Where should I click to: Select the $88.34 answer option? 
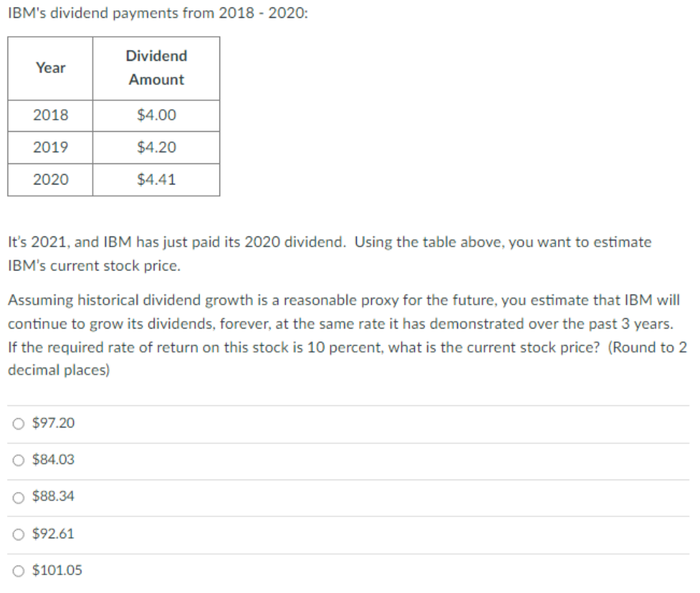pos(52,497)
